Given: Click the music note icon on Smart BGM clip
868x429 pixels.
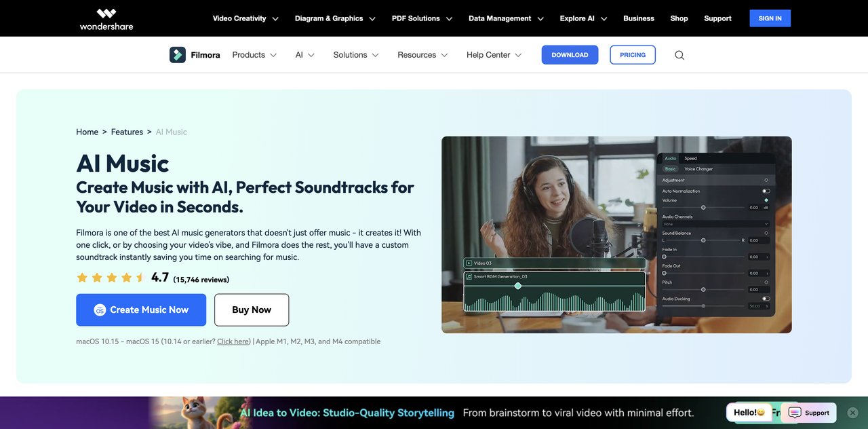Looking at the screenshot, I should tap(469, 276).
